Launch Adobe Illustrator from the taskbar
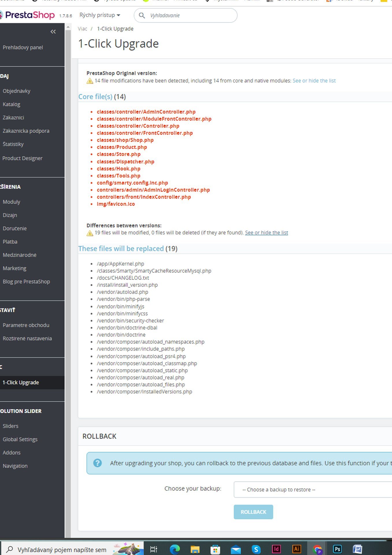 pyautogui.click(x=297, y=549)
